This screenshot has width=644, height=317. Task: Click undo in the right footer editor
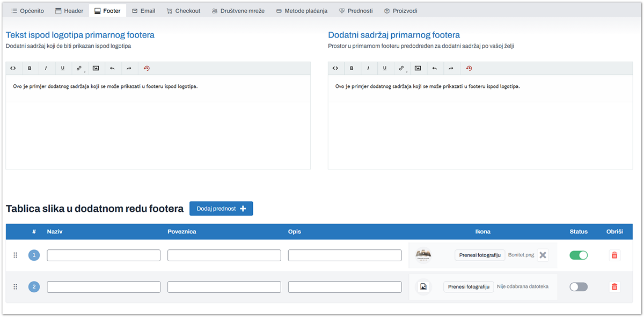tap(434, 68)
